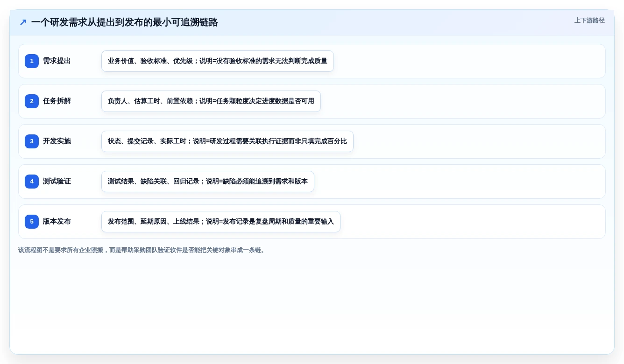Click the step 1 number badge
This screenshot has width=624, height=364.
[x=32, y=61]
